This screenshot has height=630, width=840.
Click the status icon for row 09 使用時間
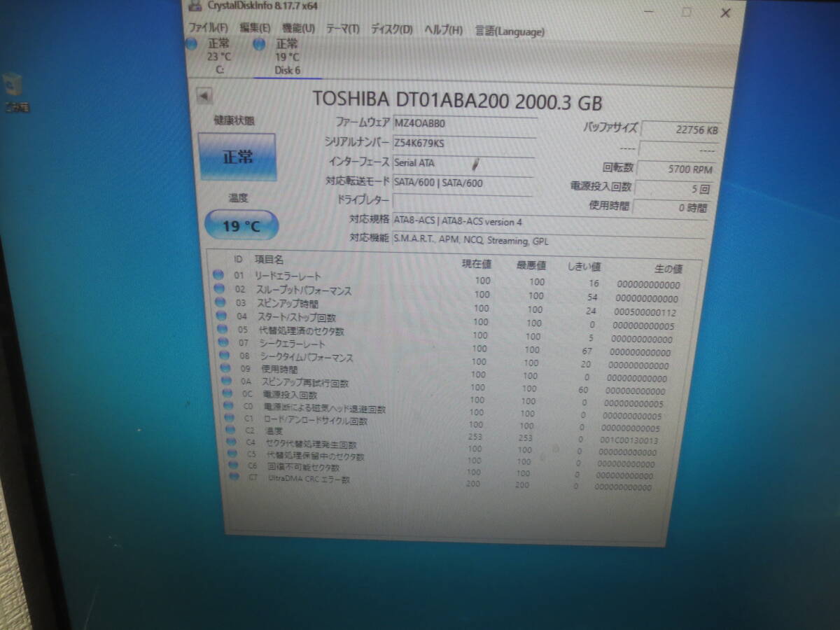pos(225,368)
